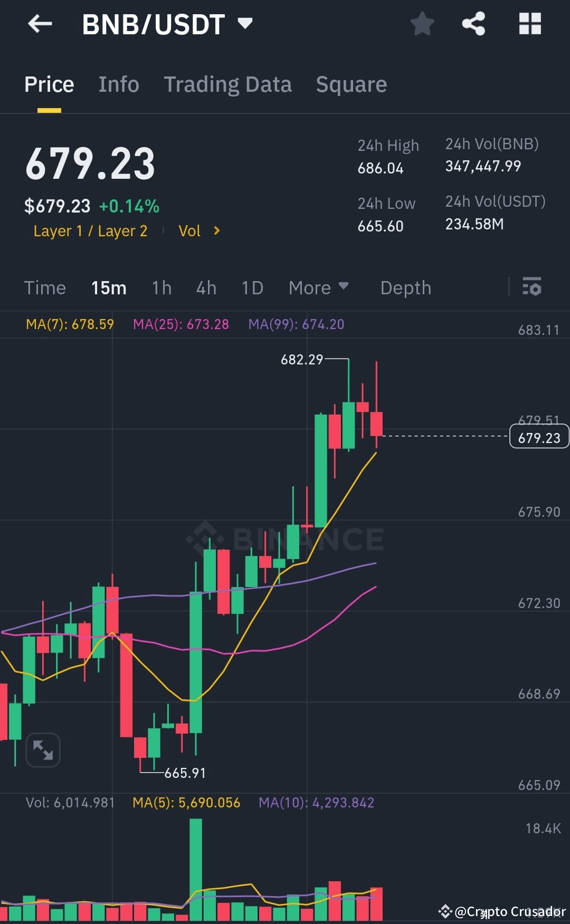Viewport: 570px width, 924px height.
Task: Open the grid layout icon at top right
Action: click(x=529, y=23)
